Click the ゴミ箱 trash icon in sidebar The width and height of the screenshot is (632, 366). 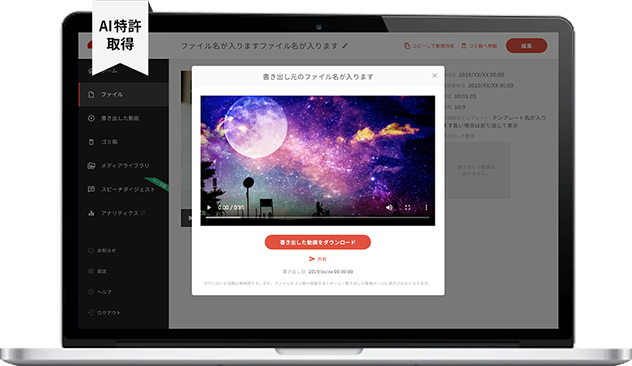(91, 142)
